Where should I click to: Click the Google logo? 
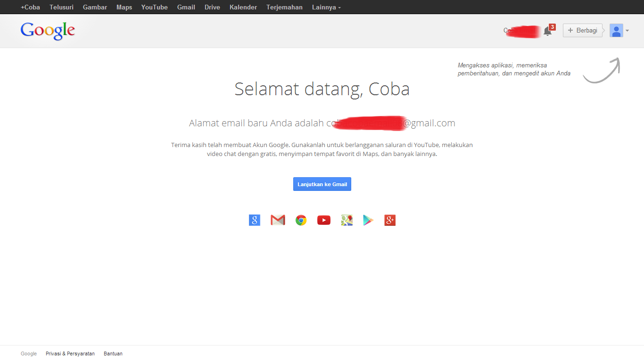pos(48,31)
